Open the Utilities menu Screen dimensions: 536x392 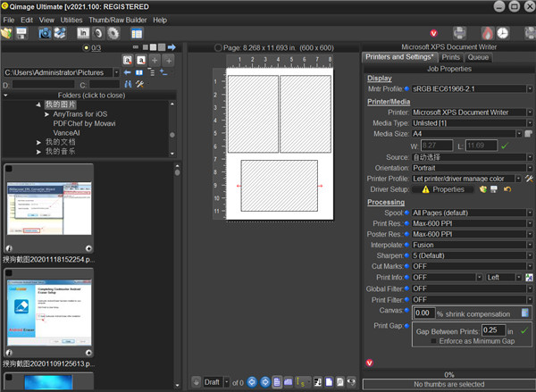[x=71, y=19]
